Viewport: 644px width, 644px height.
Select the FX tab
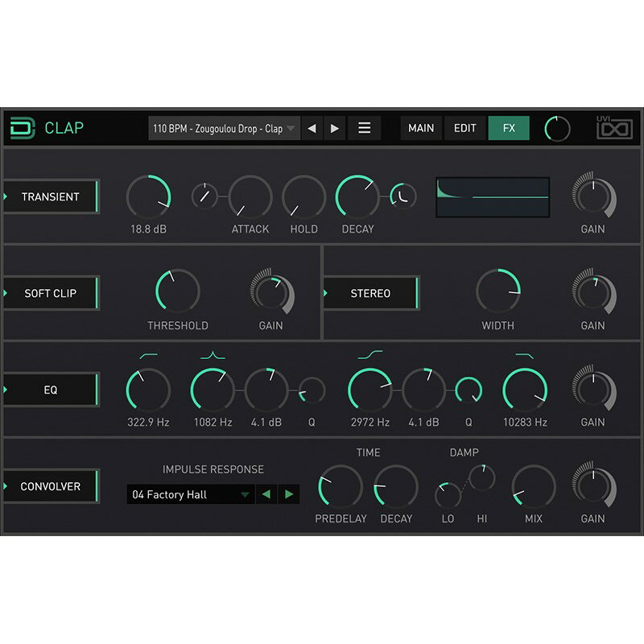509,128
